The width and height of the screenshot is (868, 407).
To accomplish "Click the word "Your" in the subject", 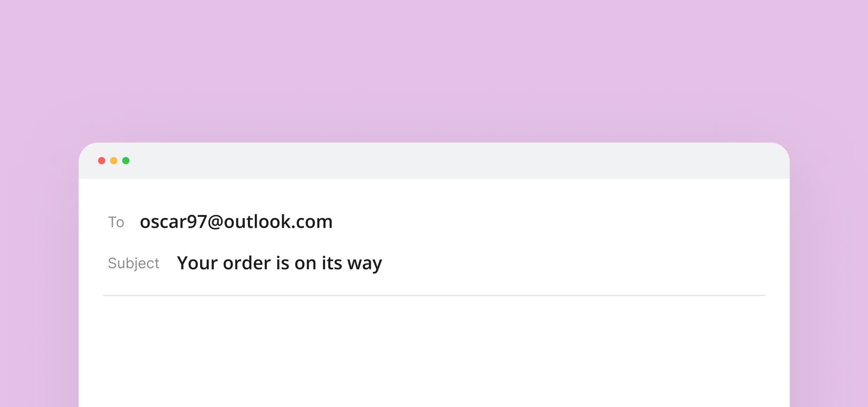I will pos(197,263).
